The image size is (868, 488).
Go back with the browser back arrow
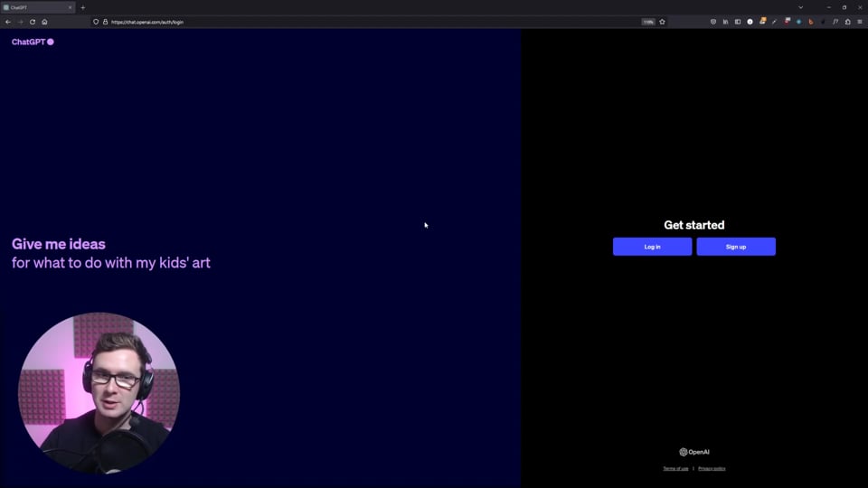point(8,22)
